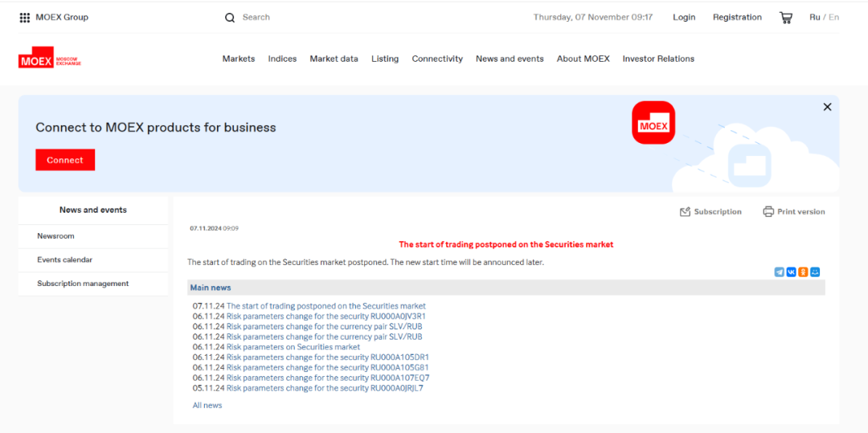Open the Investor Relations menu

[658, 59]
